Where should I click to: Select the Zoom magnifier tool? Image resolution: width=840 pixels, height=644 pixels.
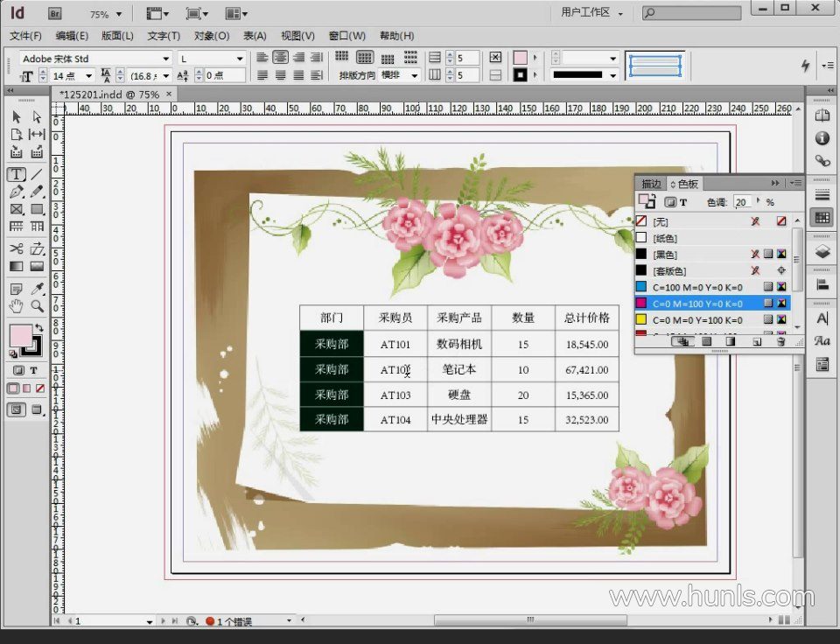pos(38,306)
